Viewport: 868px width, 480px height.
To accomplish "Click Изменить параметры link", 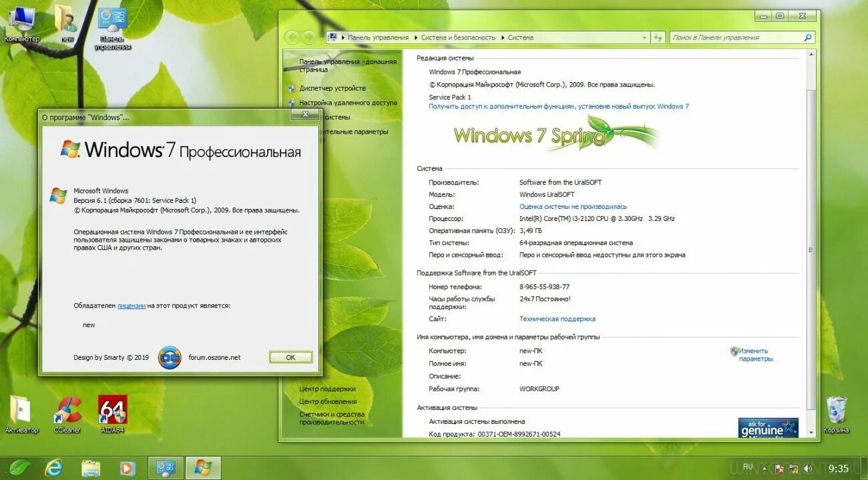I will (x=756, y=354).
